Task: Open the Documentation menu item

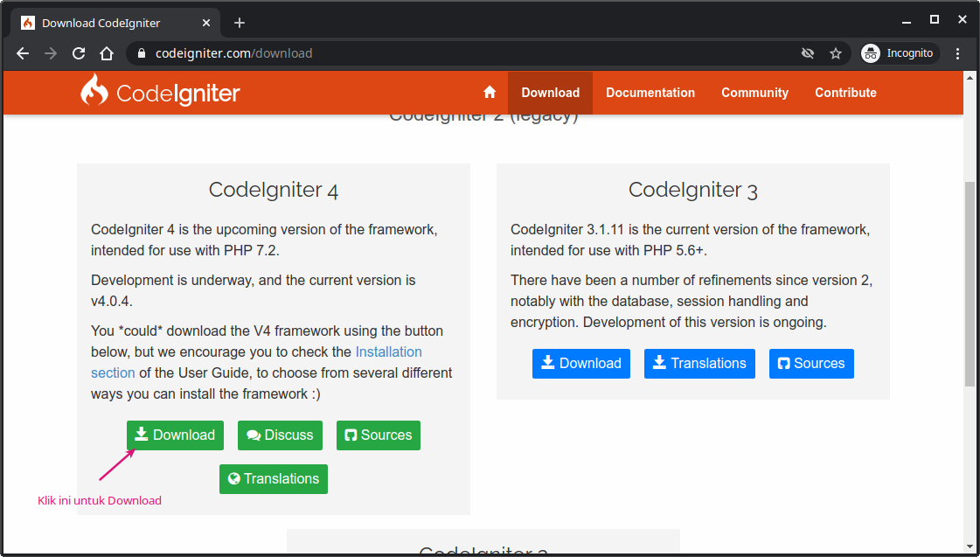Action: (x=650, y=92)
